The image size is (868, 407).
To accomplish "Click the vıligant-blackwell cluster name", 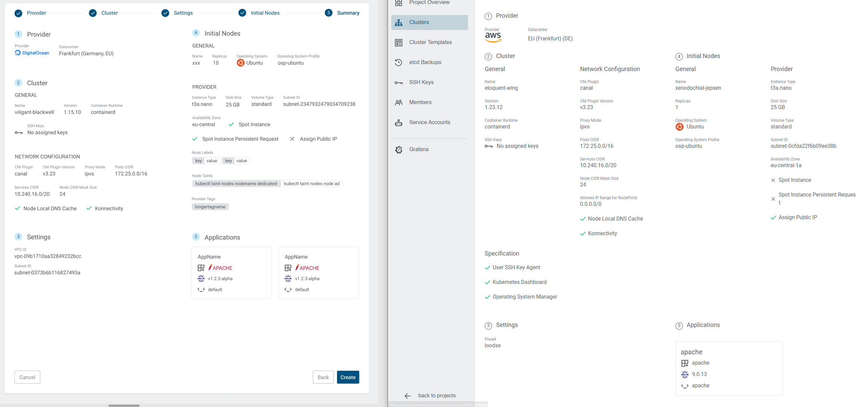I will coord(34,112).
